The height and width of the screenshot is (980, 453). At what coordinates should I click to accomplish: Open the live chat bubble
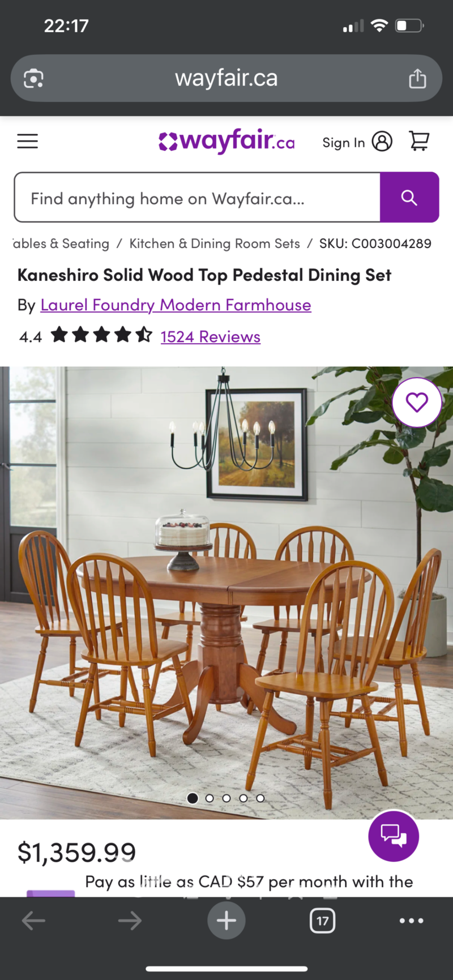[x=394, y=836]
